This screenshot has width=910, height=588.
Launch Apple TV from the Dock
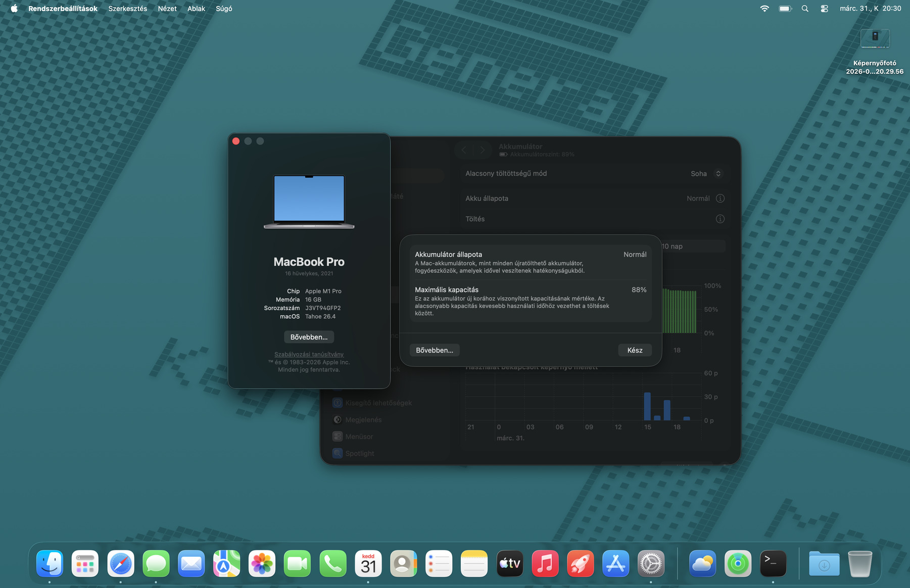coord(509,563)
